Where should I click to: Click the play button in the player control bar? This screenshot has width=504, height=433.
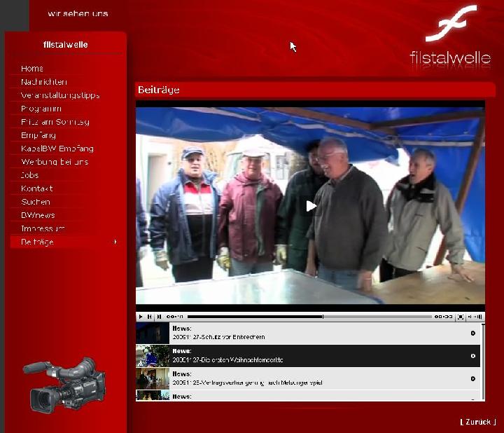click(141, 317)
